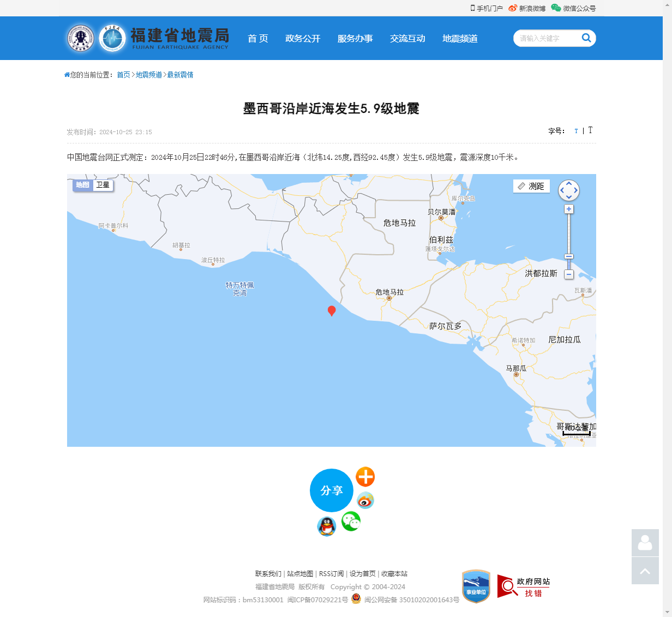Screen dimensions: 672x617
Task: Click the keyword search input field
Action: coord(545,38)
